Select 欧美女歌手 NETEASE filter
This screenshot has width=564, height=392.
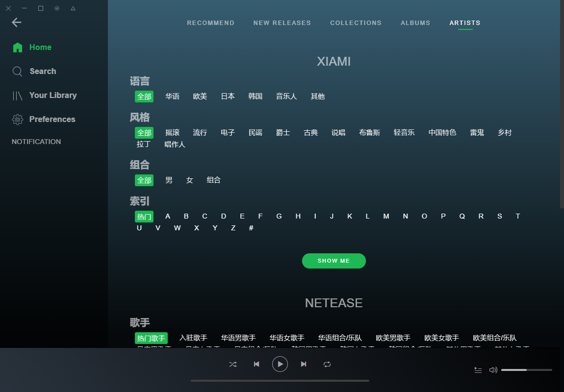[442, 338]
